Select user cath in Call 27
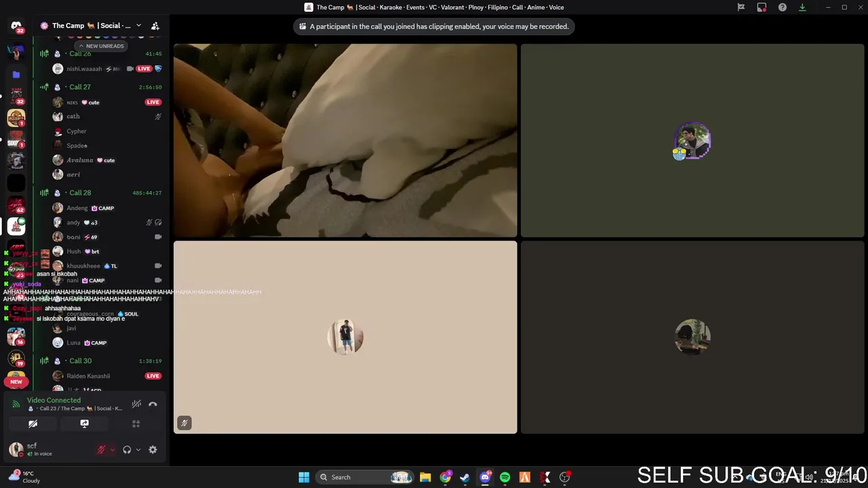This screenshot has height=488, width=868. 73,117
